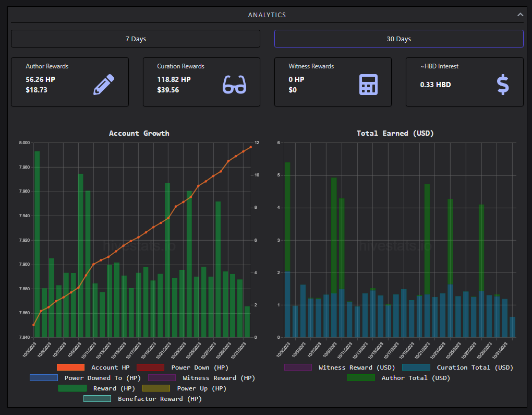This screenshot has height=415, width=532.
Task: Toggle Witness Reward (HP) legend swatch
Action: (x=162, y=377)
